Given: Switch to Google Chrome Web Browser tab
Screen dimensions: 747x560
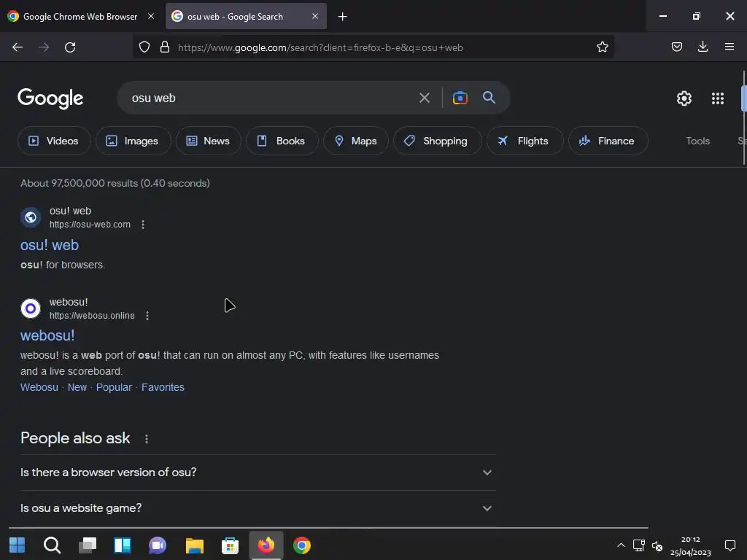Looking at the screenshot, I should coord(80,17).
